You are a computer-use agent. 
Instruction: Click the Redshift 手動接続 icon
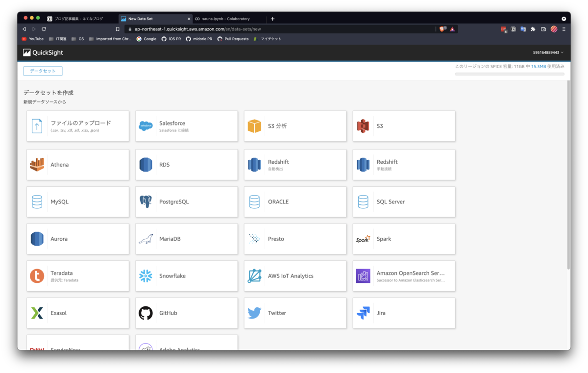[363, 165]
